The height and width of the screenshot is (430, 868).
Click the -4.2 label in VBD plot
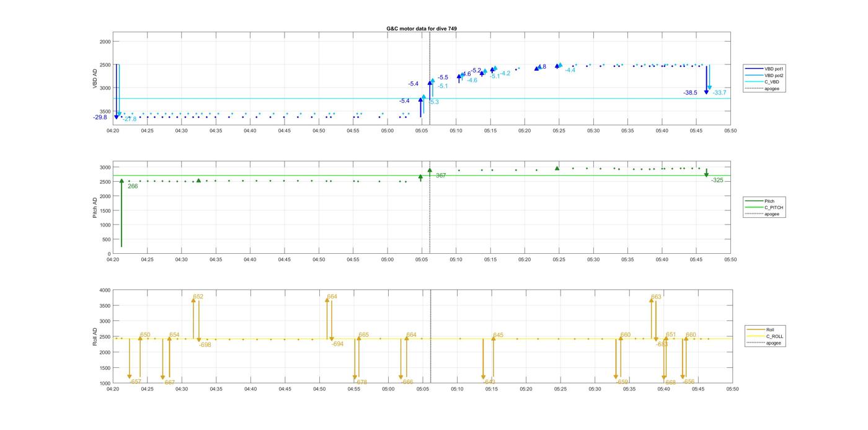pyautogui.click(x=505, y=73)
